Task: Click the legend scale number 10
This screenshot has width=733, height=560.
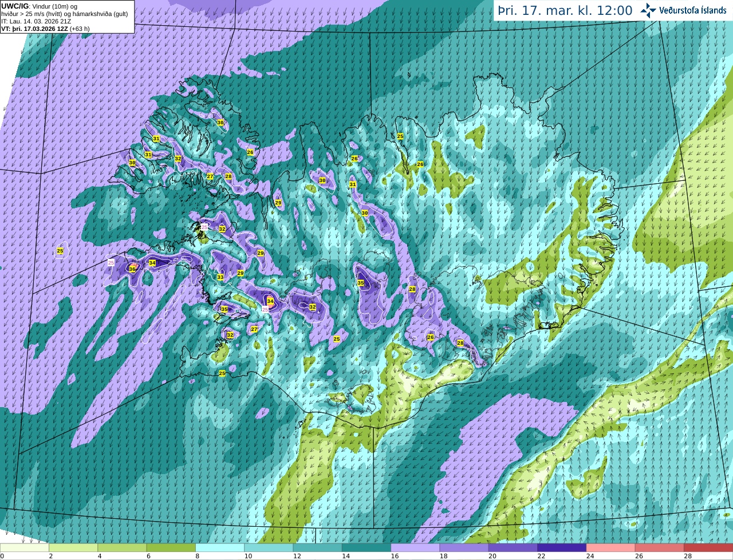Action: (x=248, y=556)
